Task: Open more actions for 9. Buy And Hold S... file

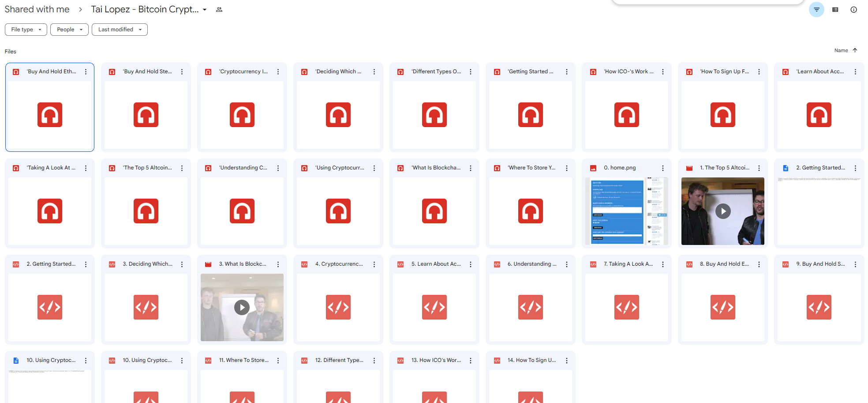Action: tap(855, 264)
